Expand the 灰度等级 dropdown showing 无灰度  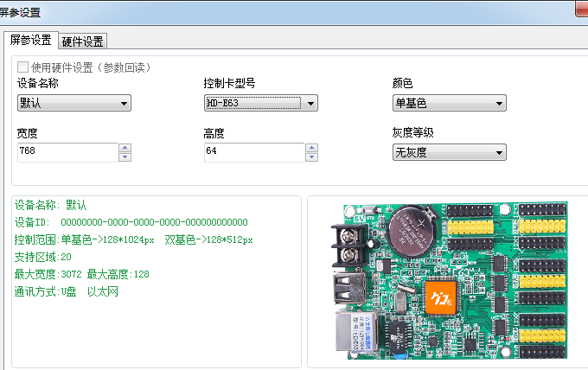(x=449, y=153)
